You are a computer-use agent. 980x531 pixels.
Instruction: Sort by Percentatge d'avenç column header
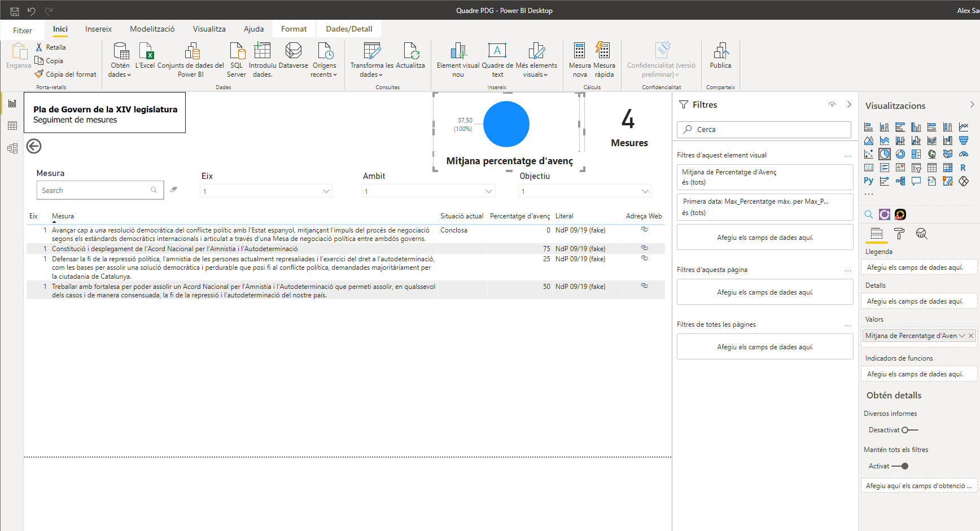[519, 216]
